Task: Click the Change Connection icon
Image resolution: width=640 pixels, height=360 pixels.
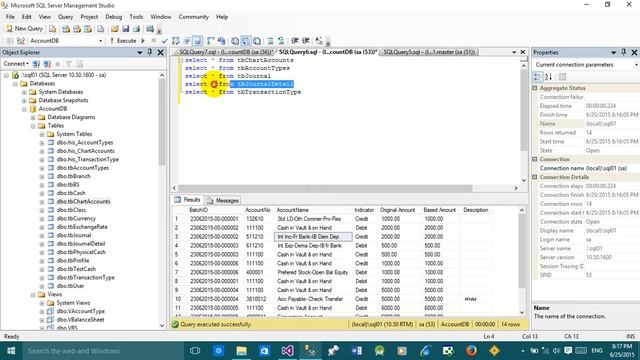Action: 21,41
